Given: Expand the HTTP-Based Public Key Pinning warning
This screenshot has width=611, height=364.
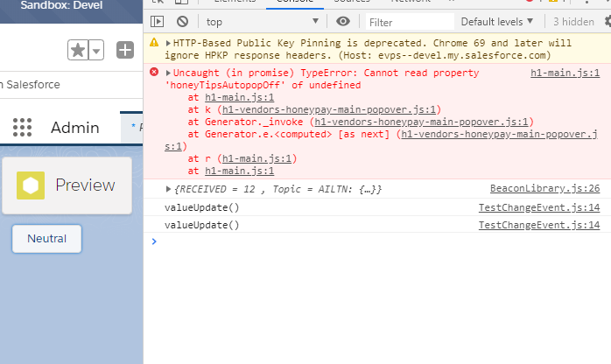Looking at the screenshot, I should coord(168,42).
